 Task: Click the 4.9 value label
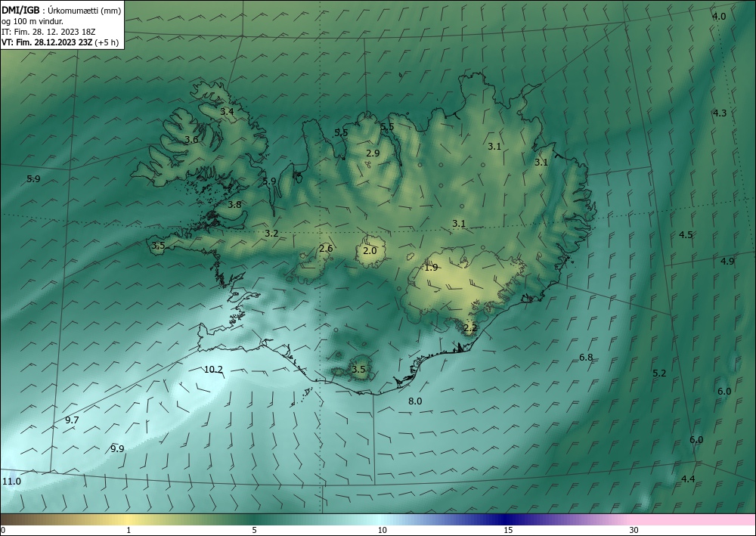click(x=727, y=262)
